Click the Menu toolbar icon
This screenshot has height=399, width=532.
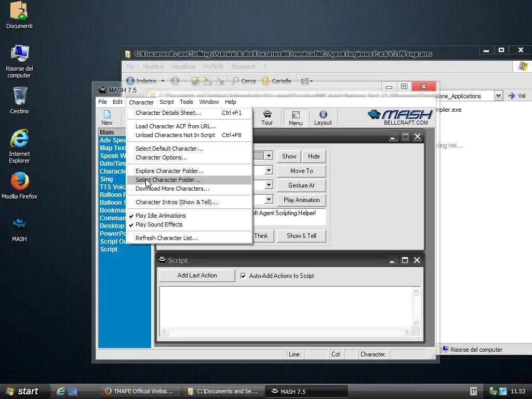point(296,117)
